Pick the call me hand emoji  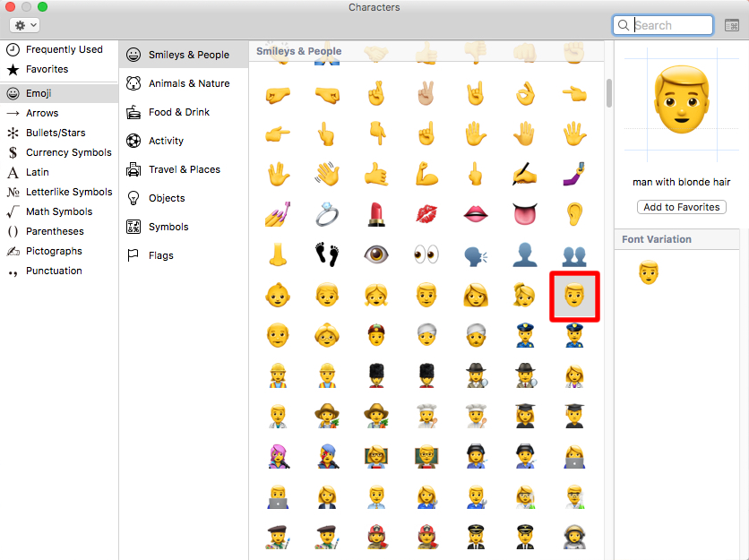click(376, 174)
